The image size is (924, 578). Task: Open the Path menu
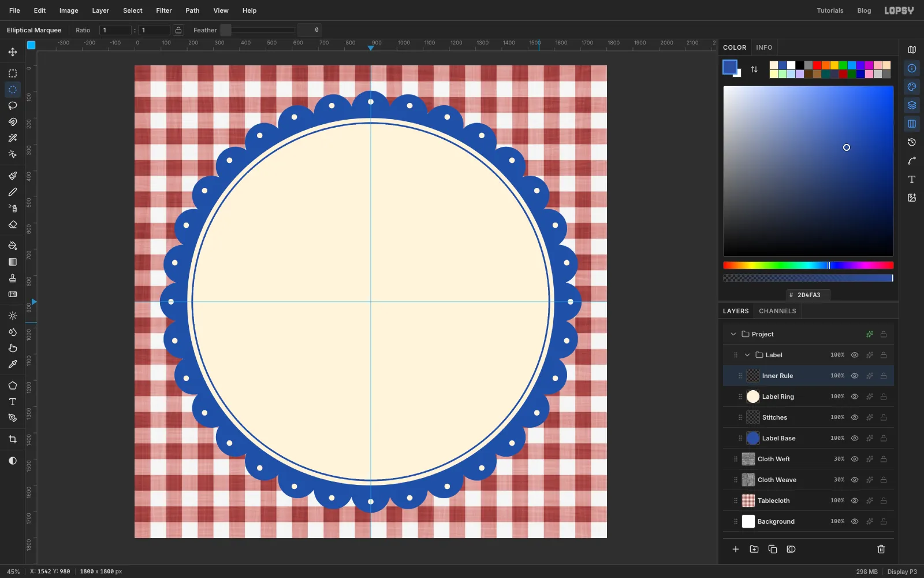pyautogui.click(x=192, y=10)
